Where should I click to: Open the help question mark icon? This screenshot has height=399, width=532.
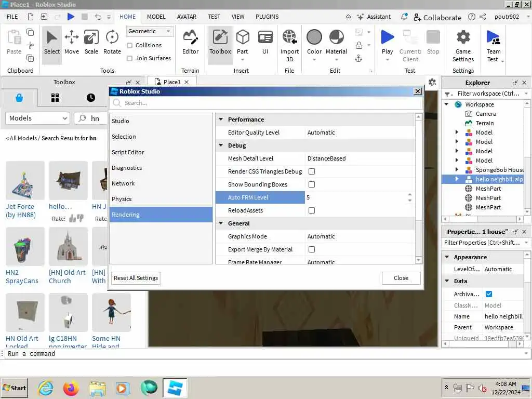click(472, 17)
